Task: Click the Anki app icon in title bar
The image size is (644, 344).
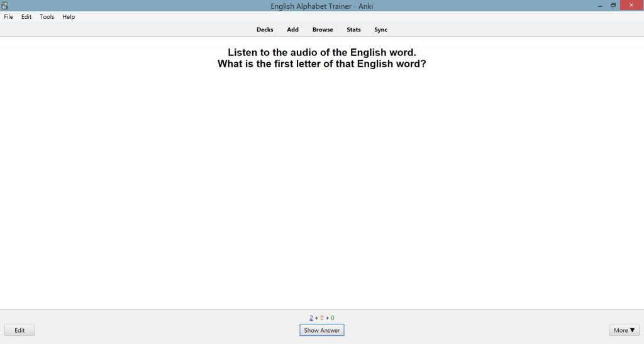Action: [4, 5]
